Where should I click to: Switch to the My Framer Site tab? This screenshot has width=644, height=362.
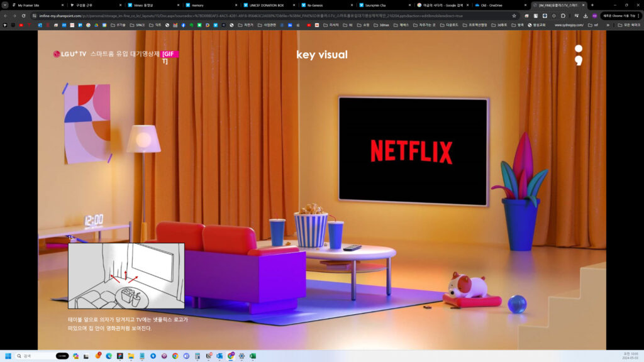37,5
